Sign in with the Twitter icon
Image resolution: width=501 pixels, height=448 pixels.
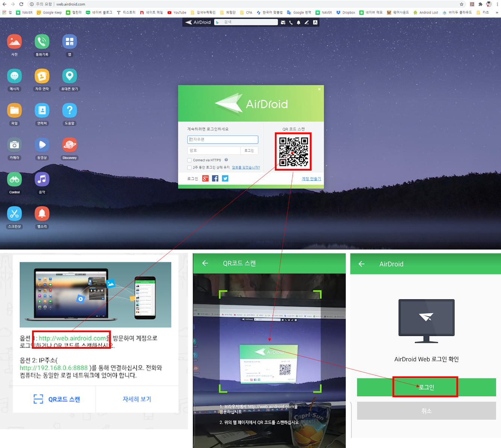(225, 179)
